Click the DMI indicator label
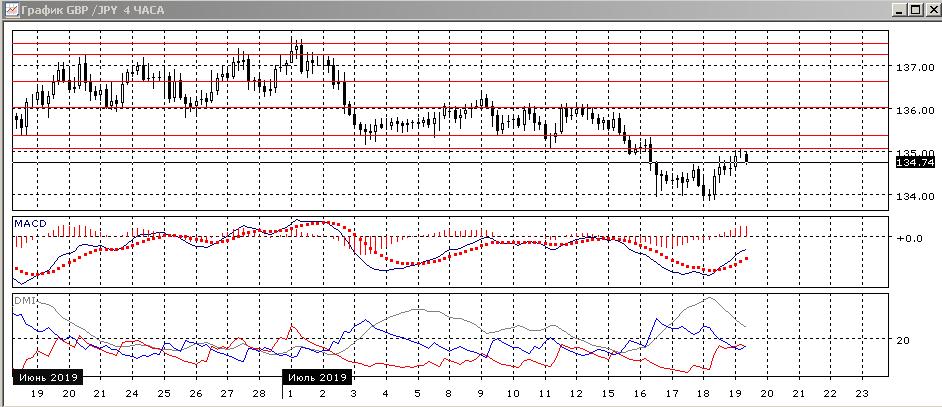Screen dimensions: 942x407 (24, 299)
